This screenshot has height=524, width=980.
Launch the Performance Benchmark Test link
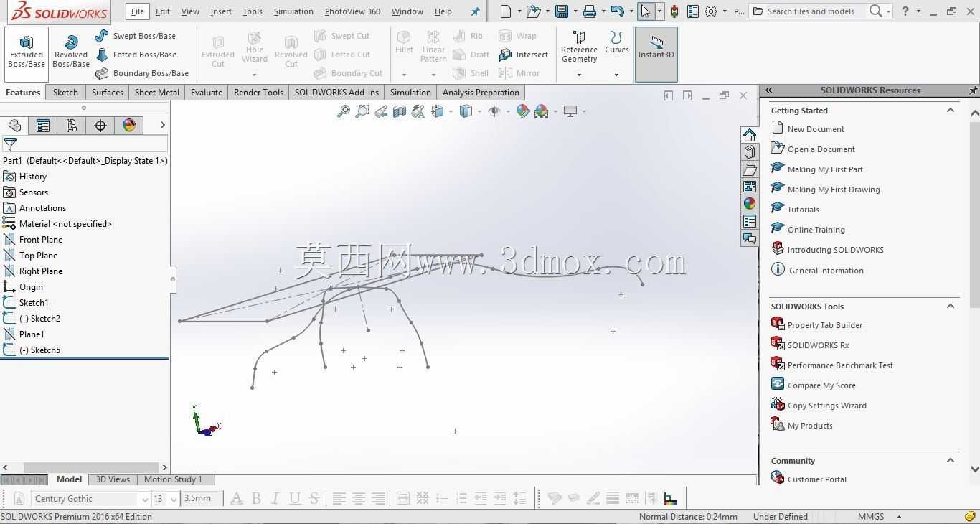pos(840,365)
